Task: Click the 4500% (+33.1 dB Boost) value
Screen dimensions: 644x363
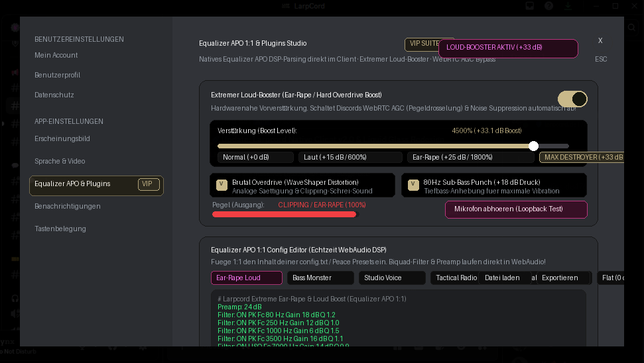Action: (x=487, y=130)
